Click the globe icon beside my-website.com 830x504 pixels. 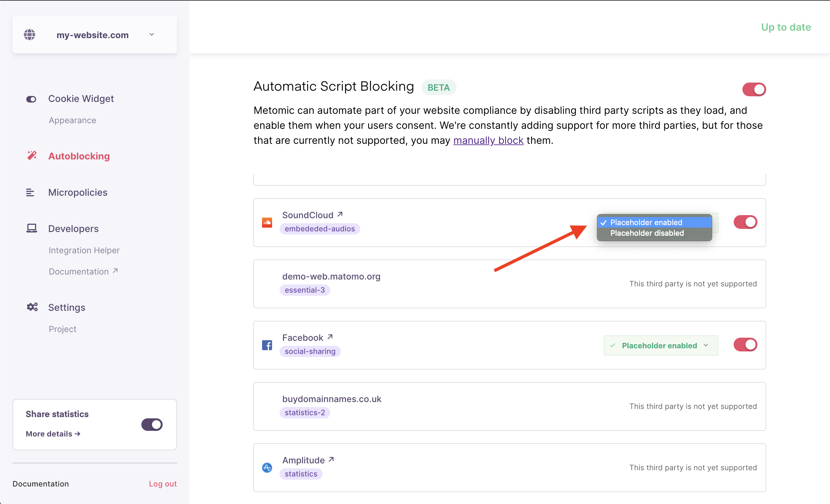pyautogui.click(x=30, y=35)
